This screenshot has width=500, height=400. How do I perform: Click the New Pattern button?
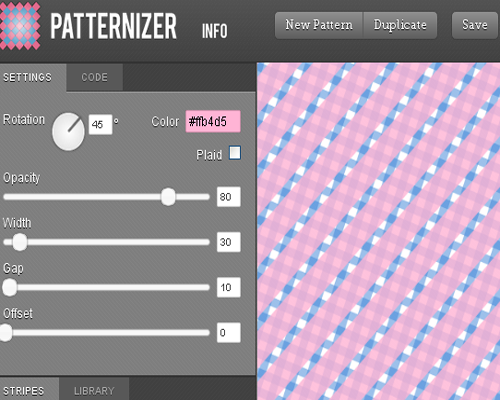pos(319,25)
